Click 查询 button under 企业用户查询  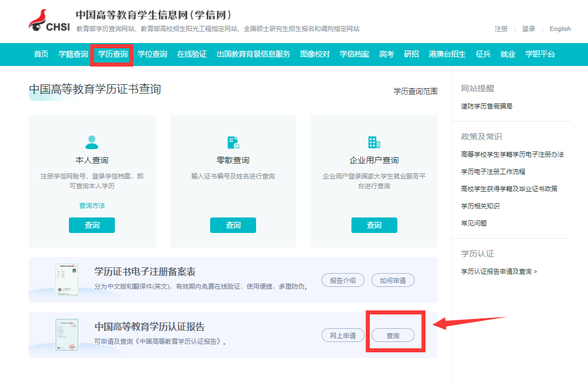(x=374, y=225)
